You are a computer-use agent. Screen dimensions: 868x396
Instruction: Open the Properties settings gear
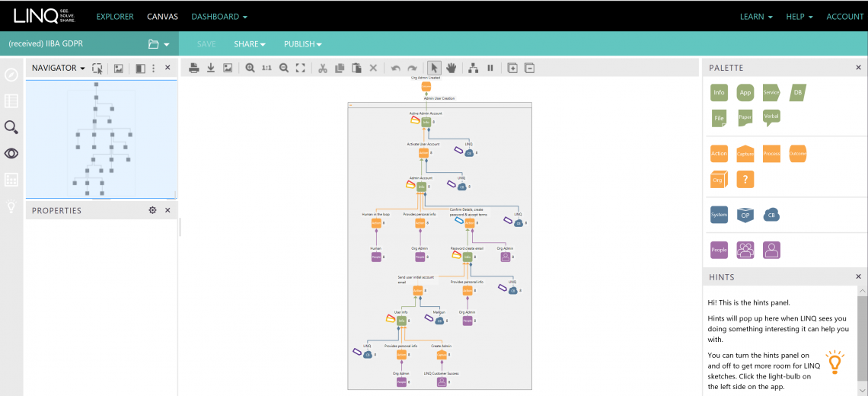click(x=153, y=210)
